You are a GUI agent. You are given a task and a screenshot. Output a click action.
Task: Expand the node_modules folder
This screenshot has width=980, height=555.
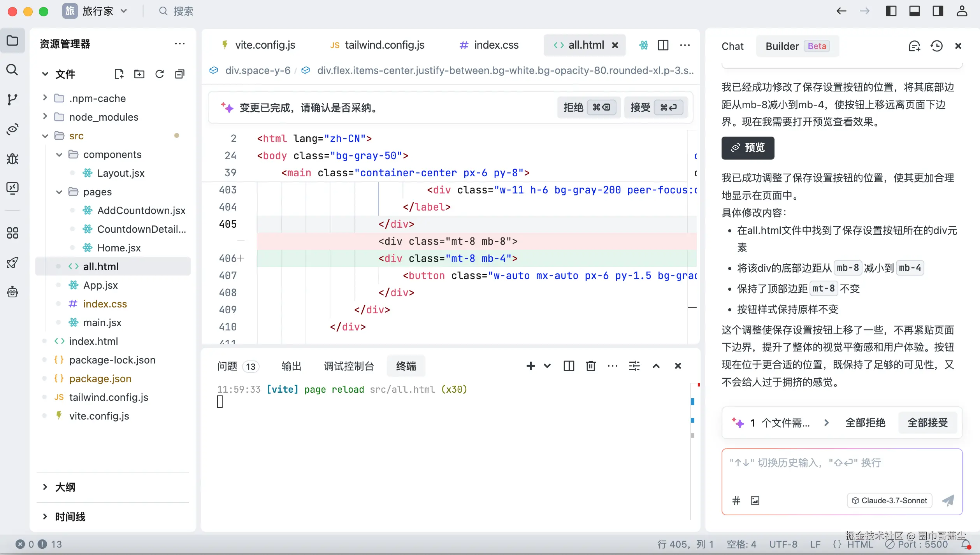tap(44, 117)
